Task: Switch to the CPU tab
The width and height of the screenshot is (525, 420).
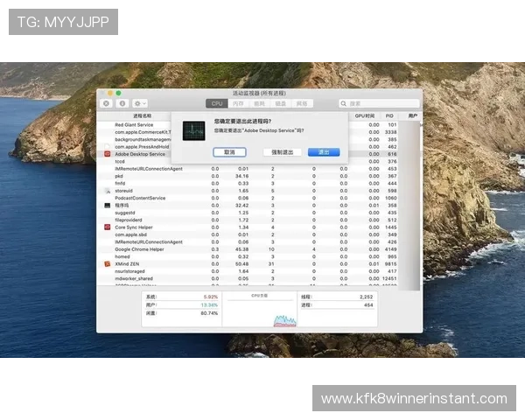Action: [x=217, y=103]
